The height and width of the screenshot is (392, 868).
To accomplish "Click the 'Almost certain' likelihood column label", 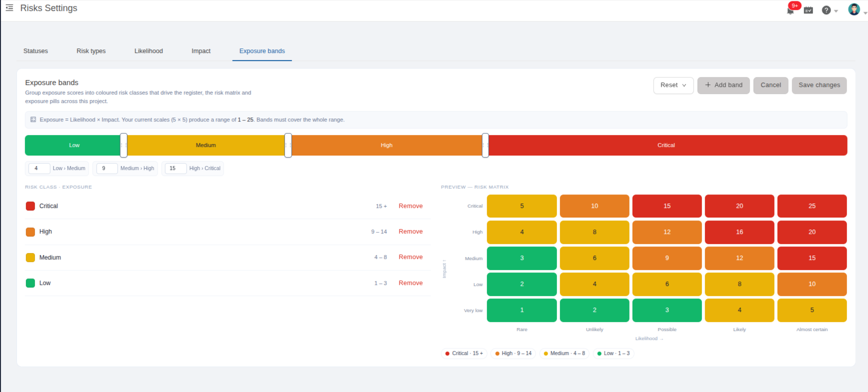I will pyautogui.click(x=812, y=329).
